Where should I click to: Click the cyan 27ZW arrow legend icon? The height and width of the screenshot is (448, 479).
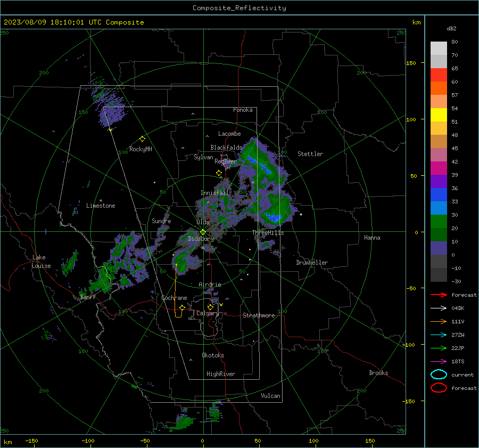439,335
